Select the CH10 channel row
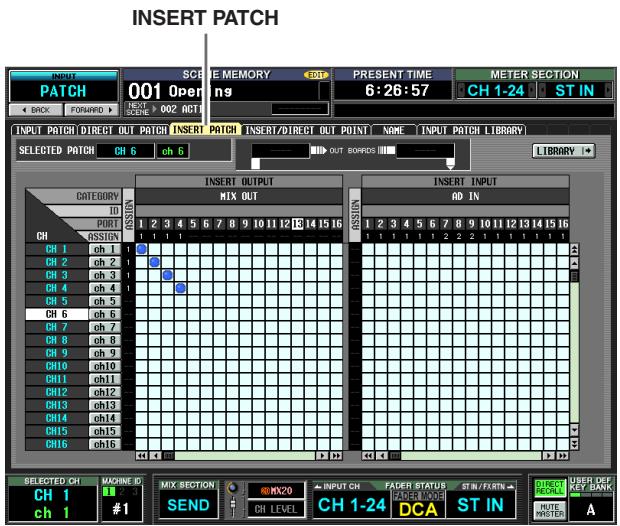The width and height of the screenshot is (620, 526). (x=57, y=366)
